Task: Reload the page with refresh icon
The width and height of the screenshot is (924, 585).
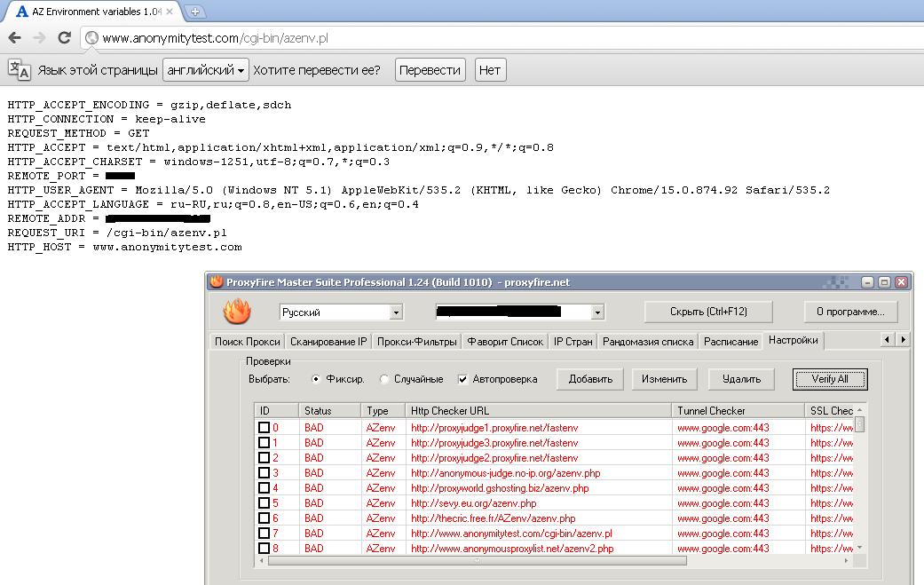Action: point(64,38)
